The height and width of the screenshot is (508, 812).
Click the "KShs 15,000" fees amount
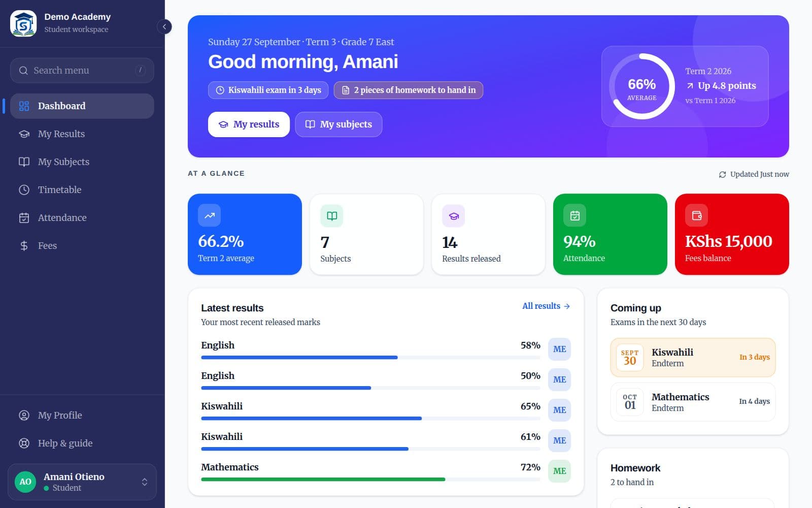(x=729, y=241)
